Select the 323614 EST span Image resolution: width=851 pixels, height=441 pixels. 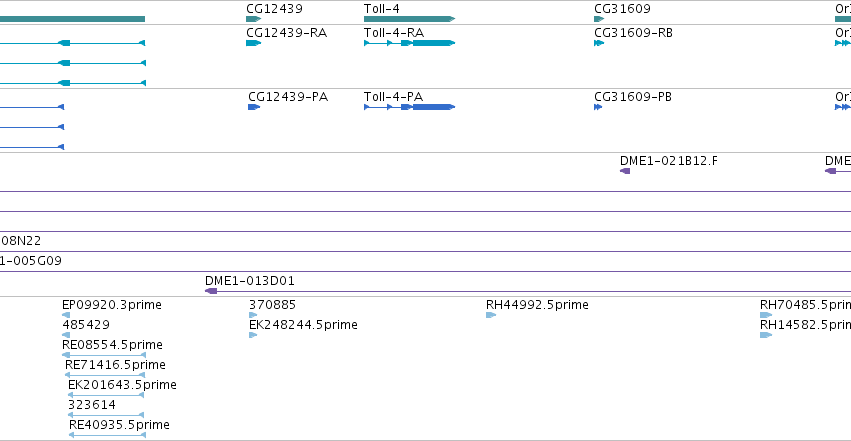(106, 415)
